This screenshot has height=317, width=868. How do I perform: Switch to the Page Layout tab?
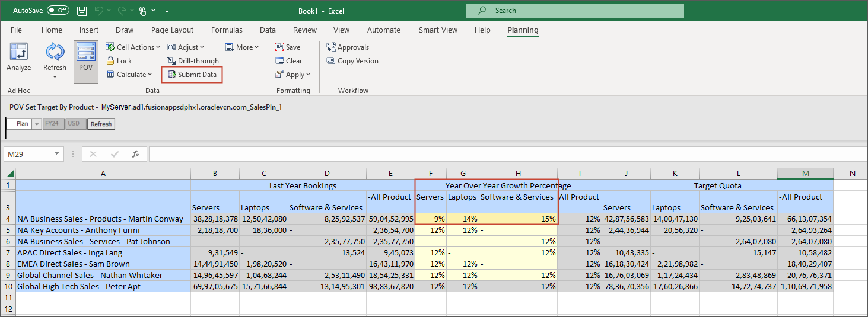click(x=172, y=30)
